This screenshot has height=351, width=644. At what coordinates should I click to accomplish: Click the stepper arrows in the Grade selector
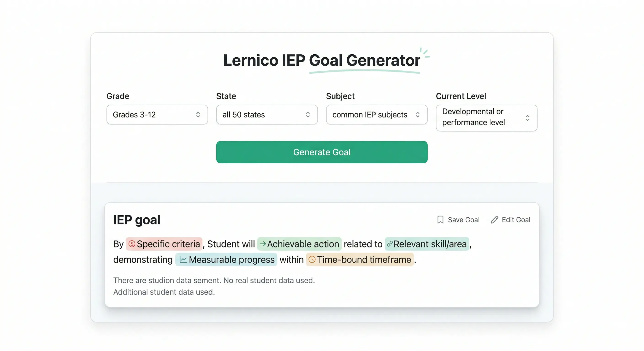(x=198, y=115)
